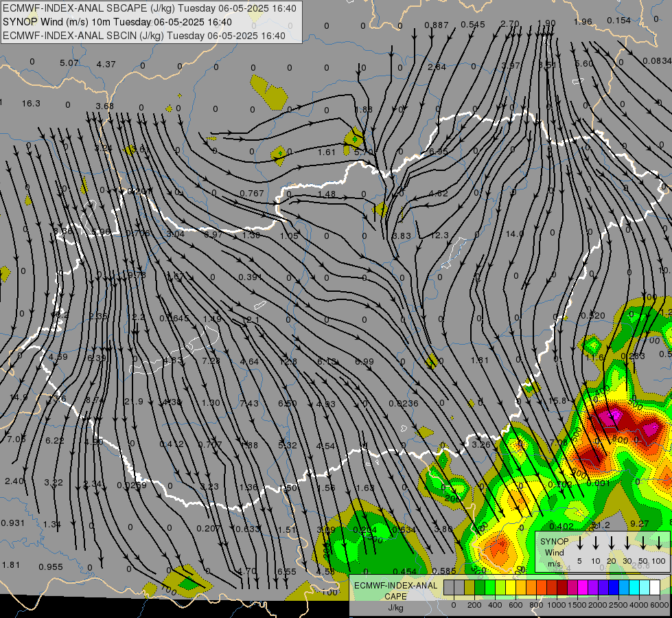
Task: Click the map value '6.95'
Action: [x=439, y=151]
